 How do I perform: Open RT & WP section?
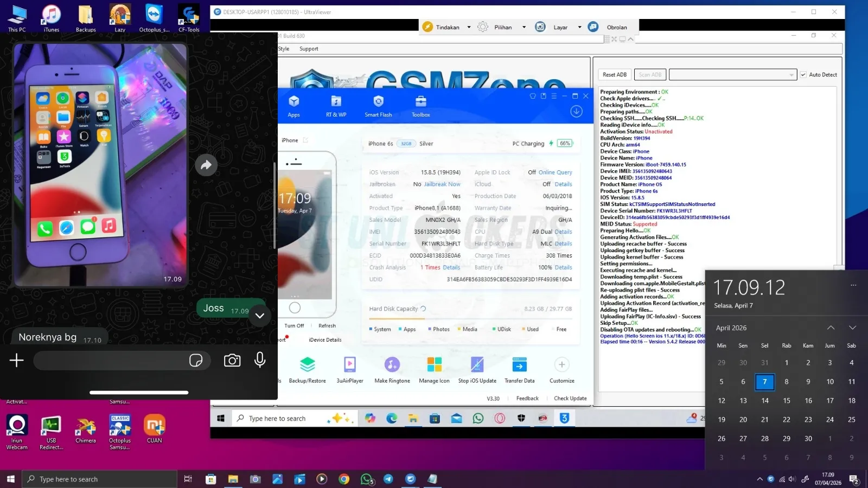coord(336,106)
